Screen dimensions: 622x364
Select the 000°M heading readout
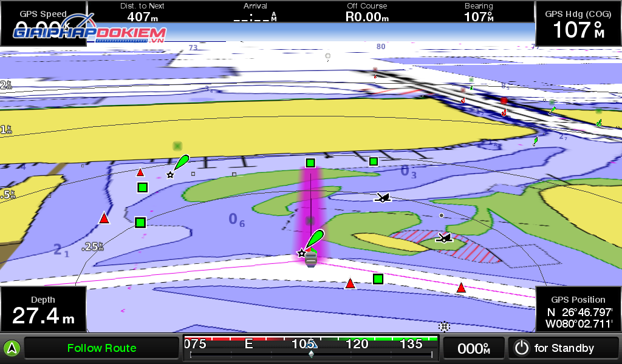coord(474,349)
